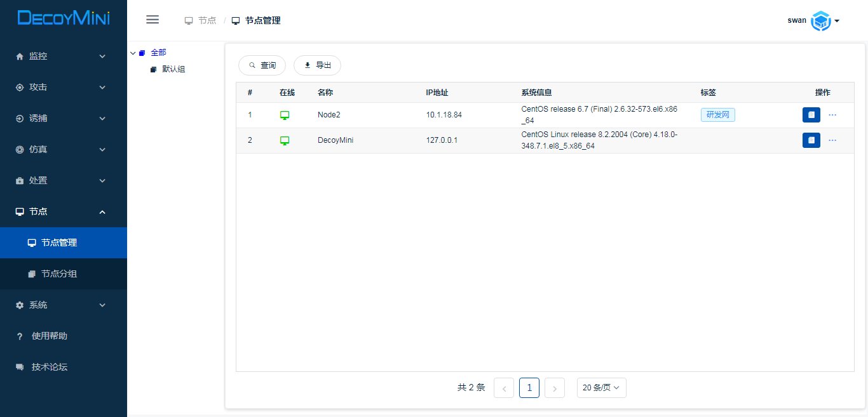This screenshot has height=417, width=868.
Task: Click the swan user avatar icon
Action: coord(821,21)
